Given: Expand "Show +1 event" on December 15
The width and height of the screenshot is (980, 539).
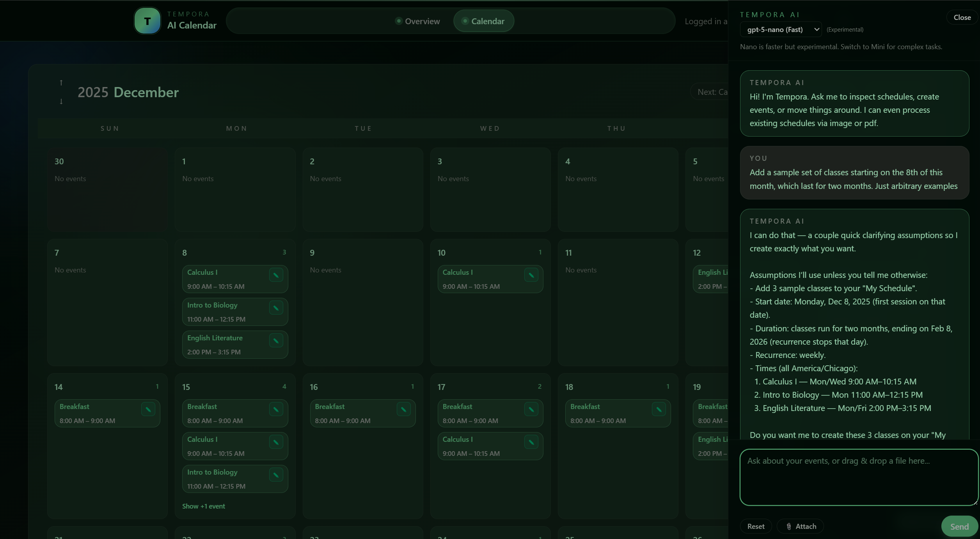Looking at the screenshot, I should 203,506.
